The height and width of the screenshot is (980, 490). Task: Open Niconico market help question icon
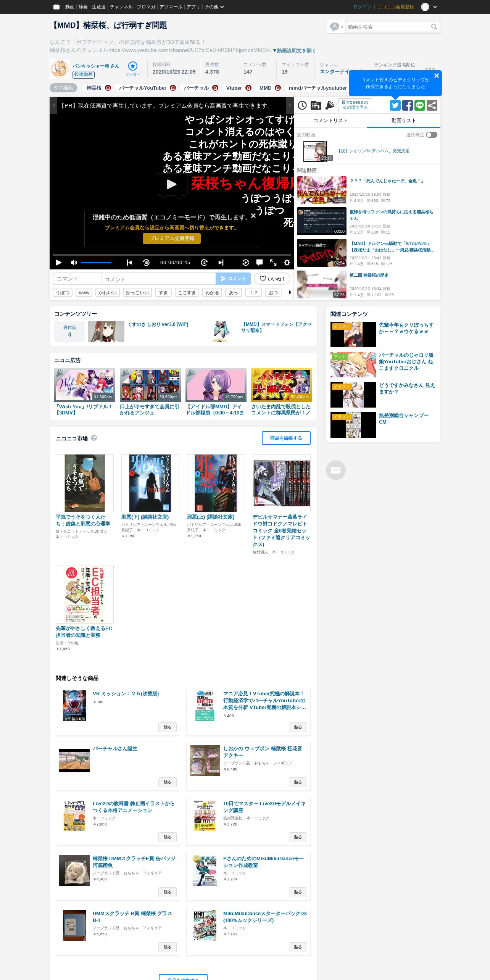94,438
